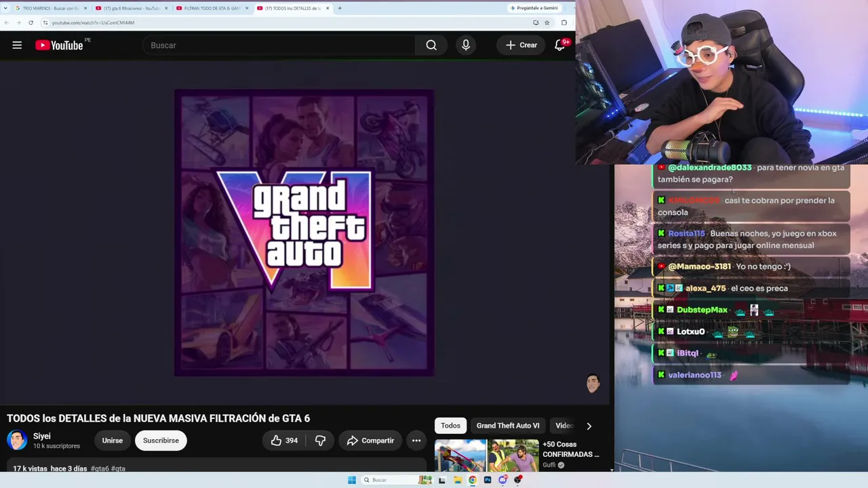
Task: Share the video with Compartir
Action: [370, 441]
